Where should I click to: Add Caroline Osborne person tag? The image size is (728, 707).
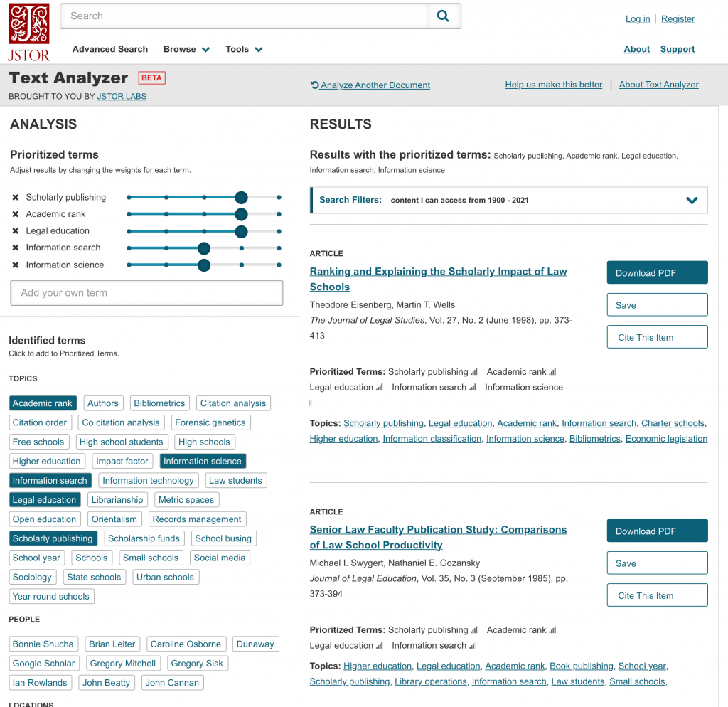pyautogui.click(x=186, y=644)
